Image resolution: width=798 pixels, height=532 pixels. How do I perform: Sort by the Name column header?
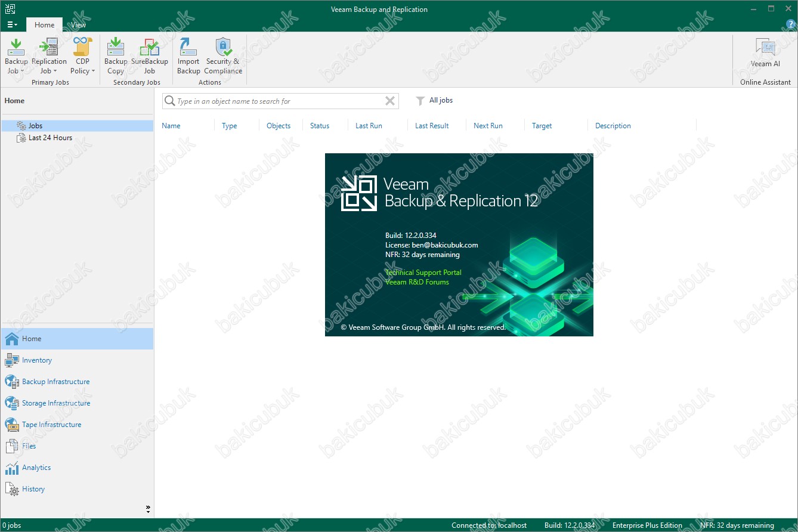(x=171, y=126)
